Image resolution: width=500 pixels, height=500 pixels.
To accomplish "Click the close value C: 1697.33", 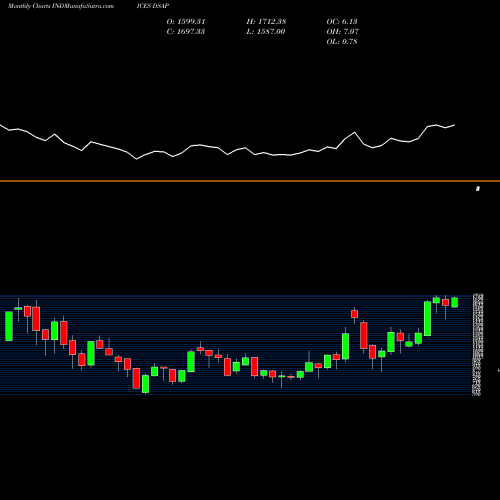I will tap(186, 32).
